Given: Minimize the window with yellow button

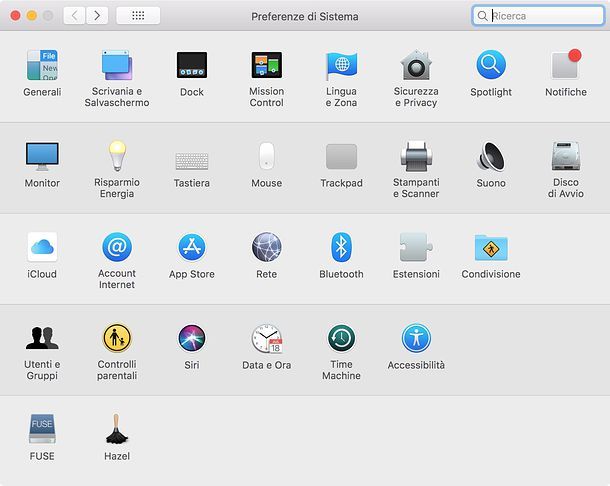Looking at the screenshot, I should coord(32,16).
